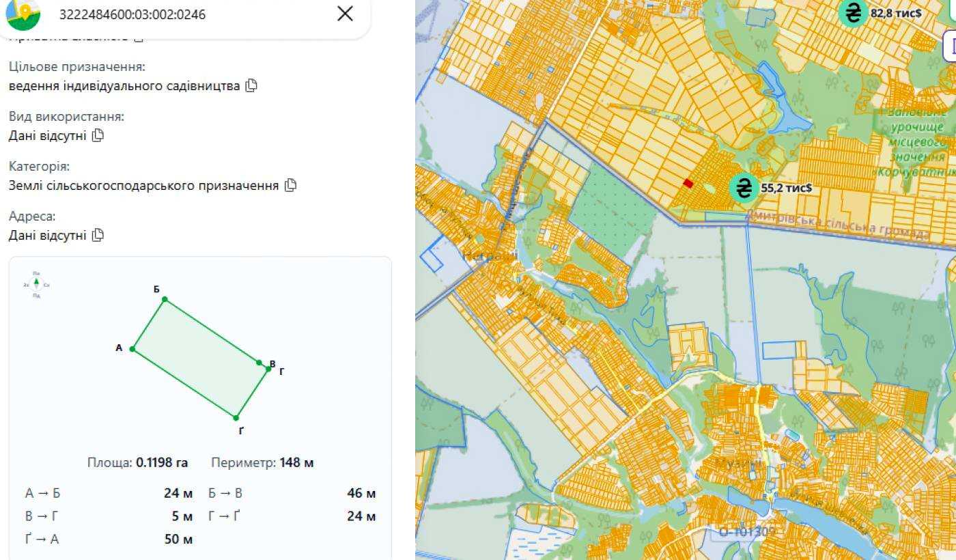Image resolution: width=956 pixels, height=560 pixels.
Task: Click the 'О-101309' road label on map
Action: coord(748,531)
